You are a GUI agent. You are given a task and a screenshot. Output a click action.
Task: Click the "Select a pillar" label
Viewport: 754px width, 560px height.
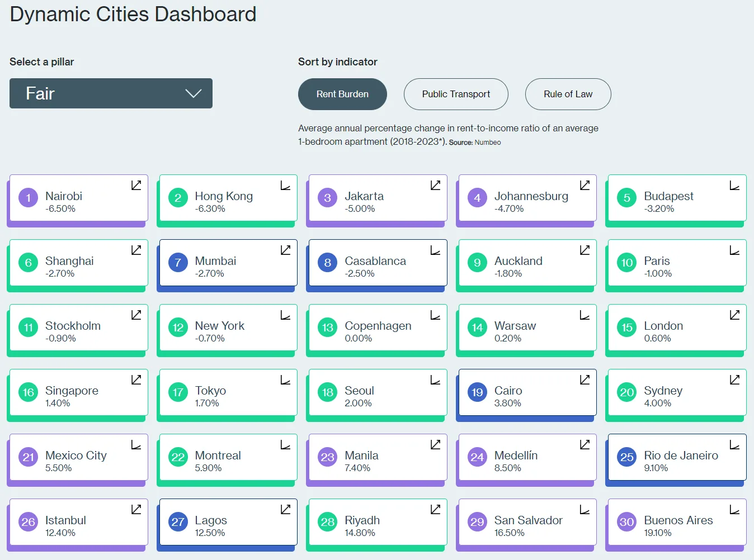pos(42,62)
